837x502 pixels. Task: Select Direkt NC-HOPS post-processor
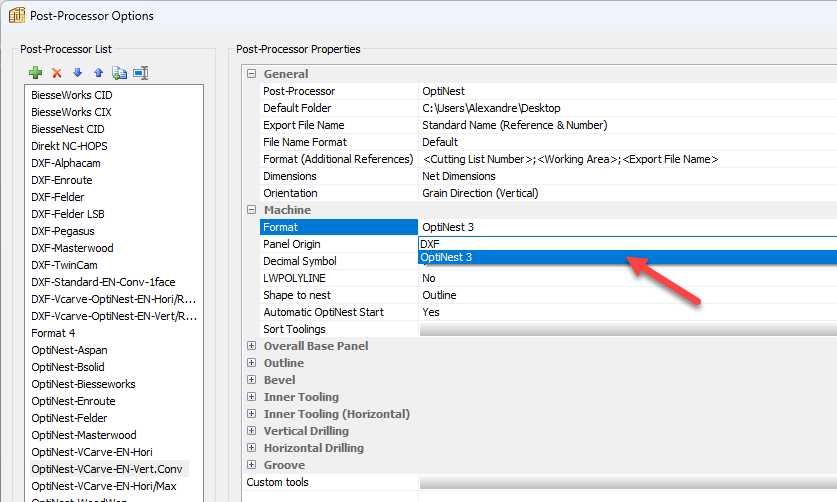[69, 146]
